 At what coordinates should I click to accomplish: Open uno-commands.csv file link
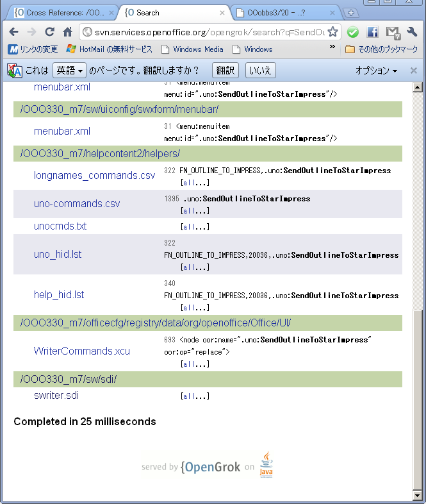[x=77, y=203]
